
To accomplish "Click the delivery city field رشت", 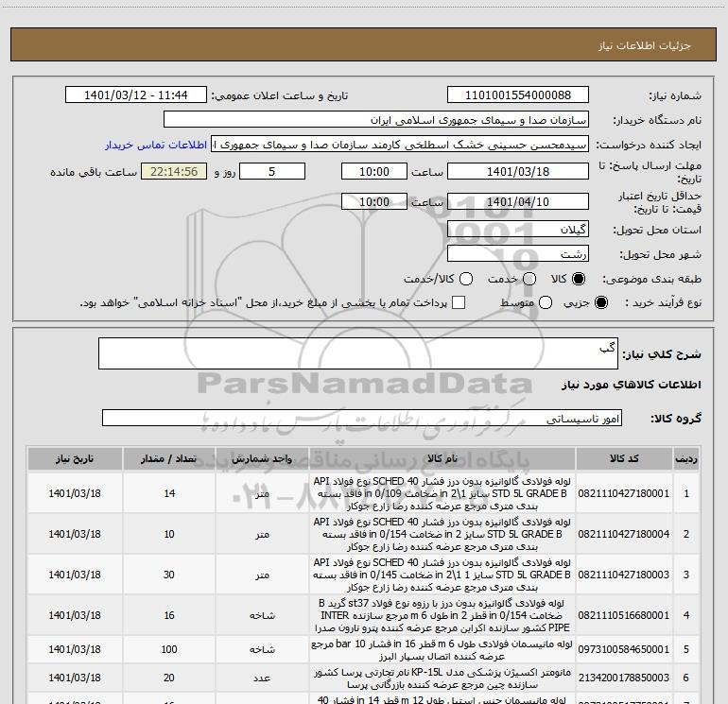I will pos(518,253).
